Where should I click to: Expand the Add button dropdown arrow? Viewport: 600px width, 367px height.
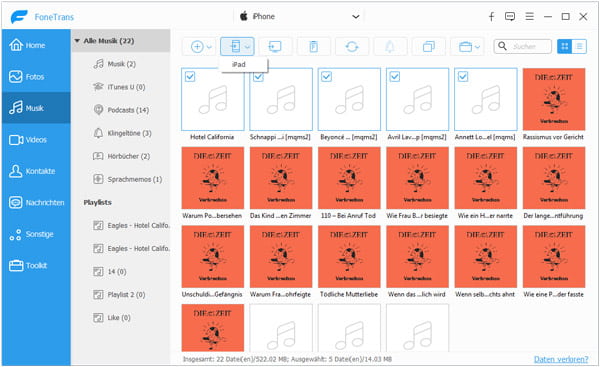point(209,47)
